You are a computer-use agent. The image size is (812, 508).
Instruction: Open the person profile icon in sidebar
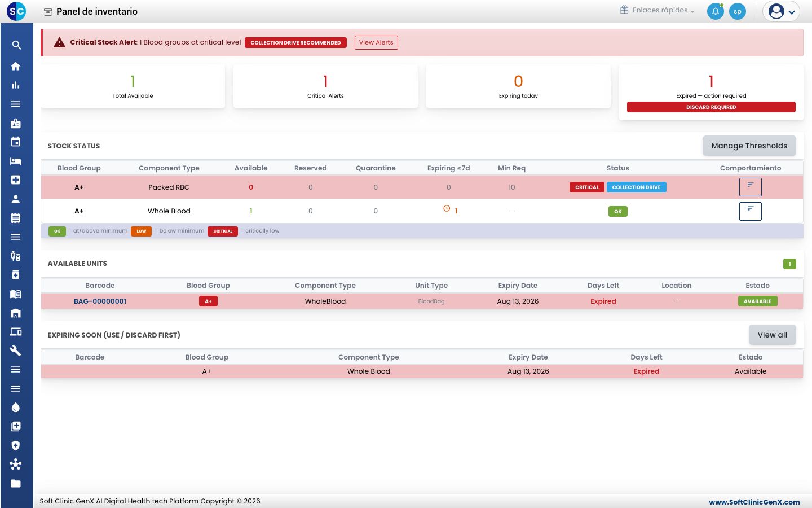tap(16, 199)
